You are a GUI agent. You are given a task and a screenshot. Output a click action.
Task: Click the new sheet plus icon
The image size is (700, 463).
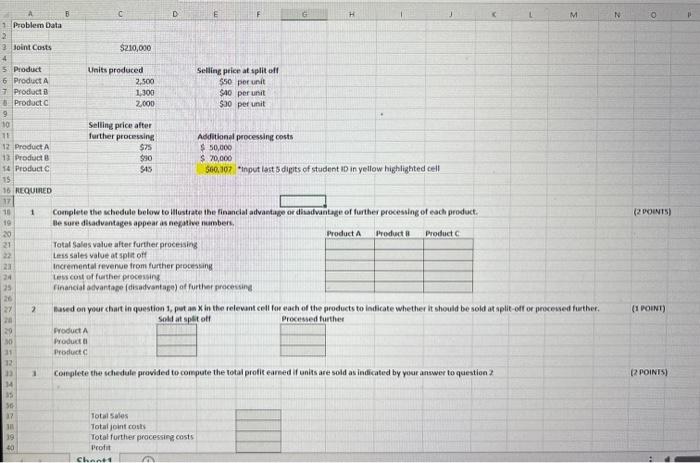point(148,459)
